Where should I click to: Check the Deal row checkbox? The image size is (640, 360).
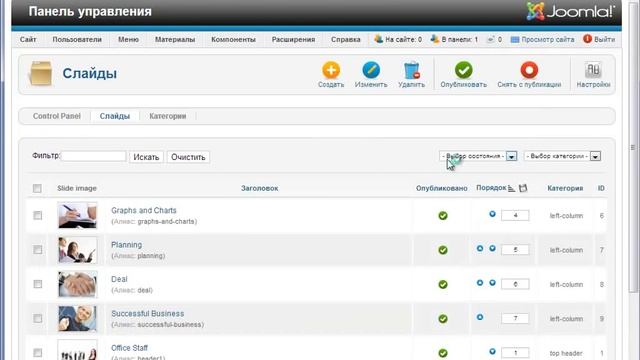click(x=38, y=284)
